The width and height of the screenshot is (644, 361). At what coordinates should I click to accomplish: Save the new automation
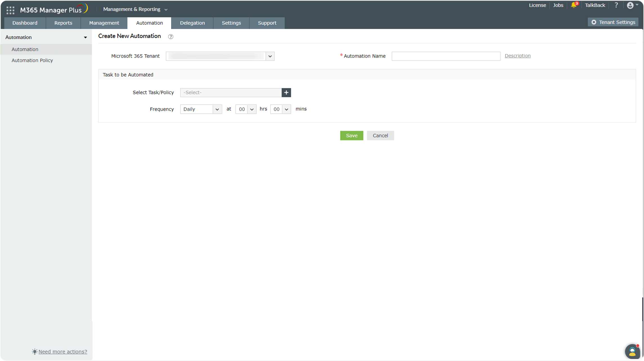[352, 135]
